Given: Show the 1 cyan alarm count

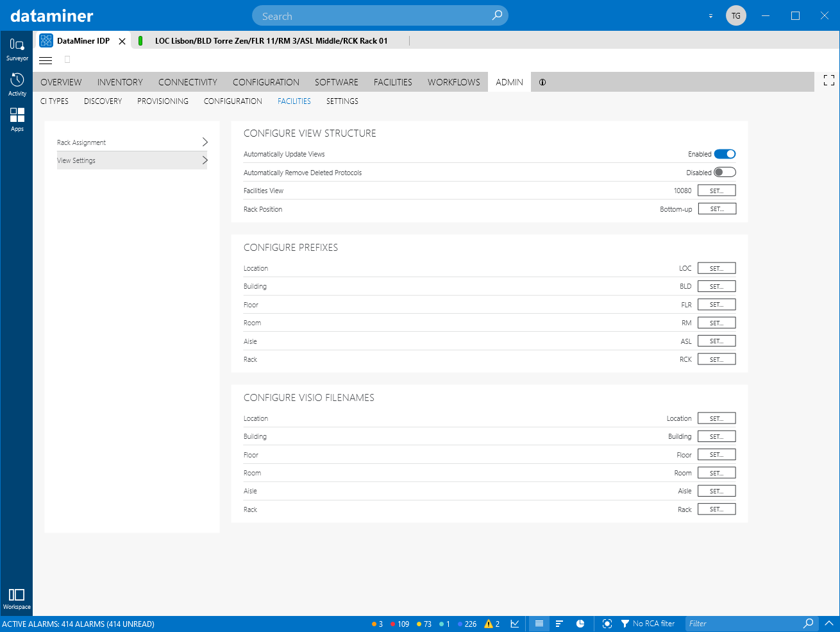Looking at the screenshot, I should click(444, 624).
